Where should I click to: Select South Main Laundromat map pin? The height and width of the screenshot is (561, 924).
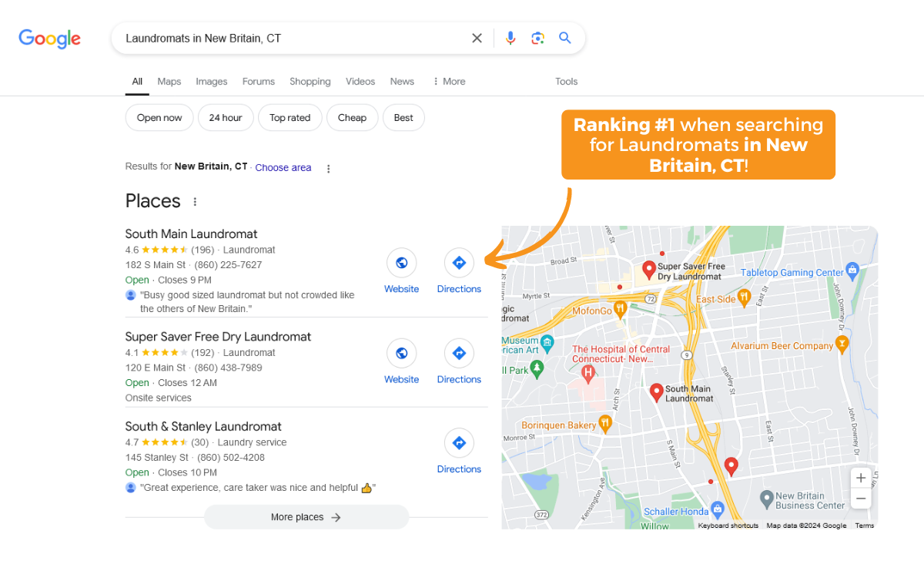click(x=656, y=392)
